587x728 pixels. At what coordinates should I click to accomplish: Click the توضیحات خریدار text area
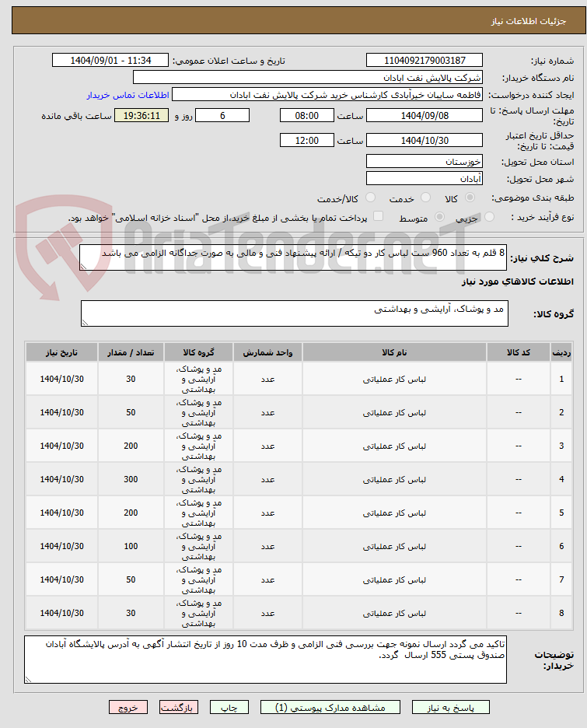[265, 660]
